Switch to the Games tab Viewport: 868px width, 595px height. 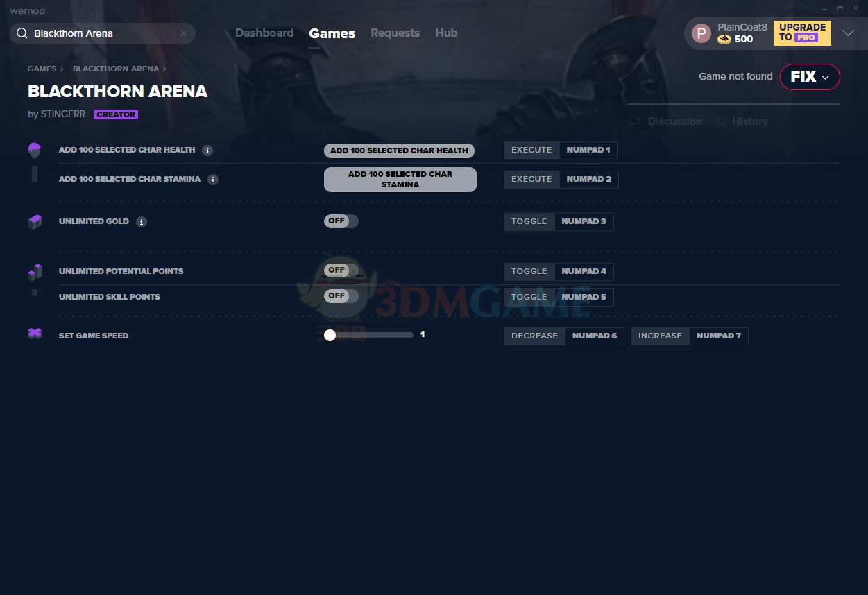coord(332,33)
